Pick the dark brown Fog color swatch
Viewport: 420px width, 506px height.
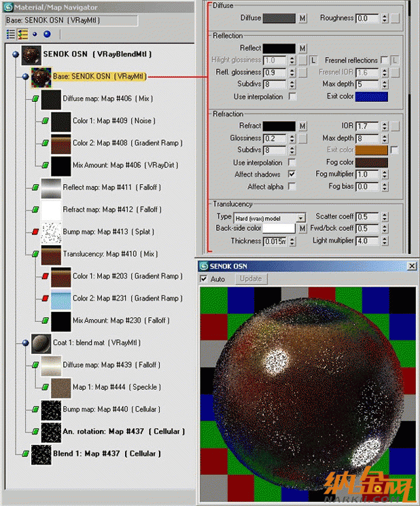(x=372, y=162)
